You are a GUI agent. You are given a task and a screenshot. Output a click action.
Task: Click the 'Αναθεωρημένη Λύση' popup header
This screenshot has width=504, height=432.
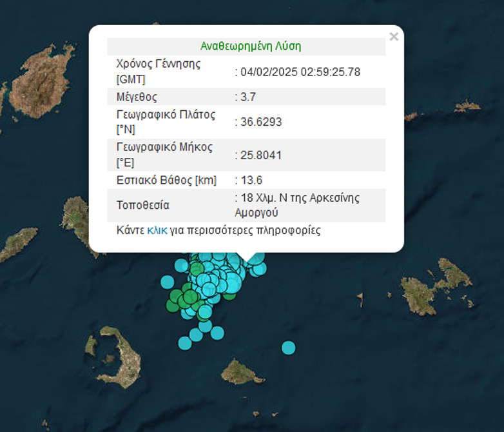(x=251, y=46)
